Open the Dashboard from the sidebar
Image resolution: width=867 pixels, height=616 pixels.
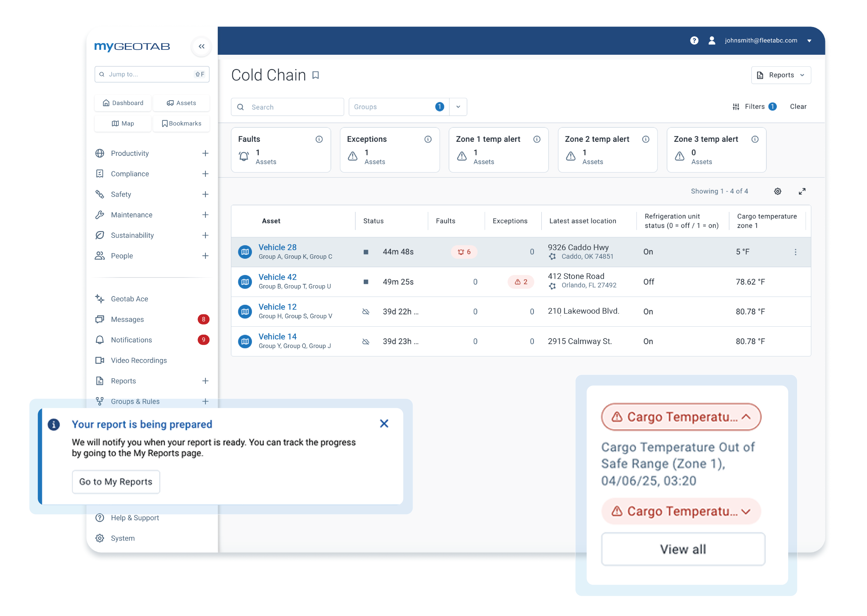coord(123,103)
